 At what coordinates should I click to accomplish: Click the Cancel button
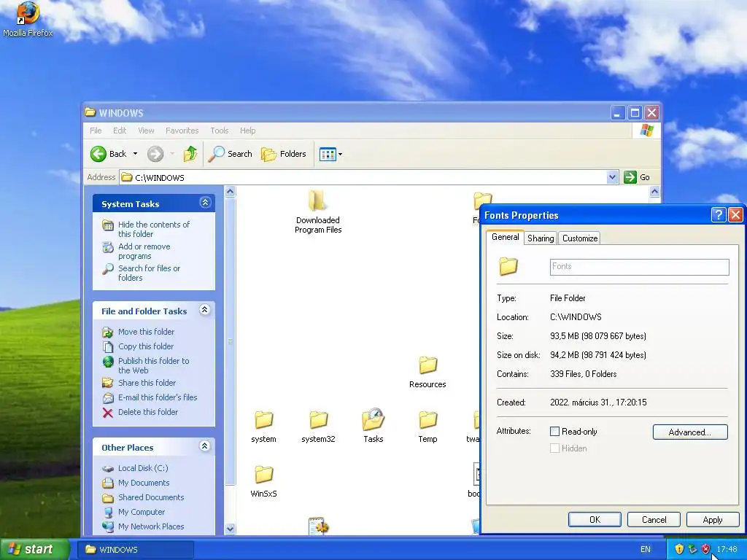click(x=654, y=519)
